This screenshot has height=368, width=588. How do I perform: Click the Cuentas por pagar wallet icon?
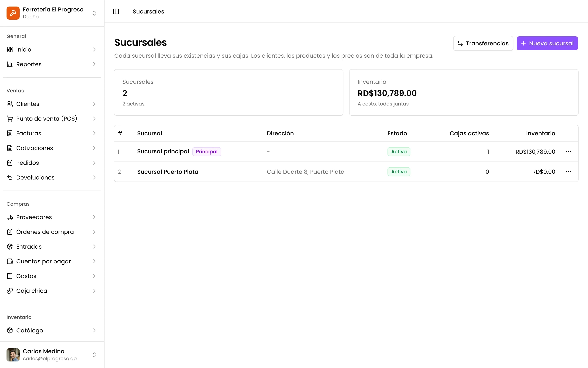[10, 261]
